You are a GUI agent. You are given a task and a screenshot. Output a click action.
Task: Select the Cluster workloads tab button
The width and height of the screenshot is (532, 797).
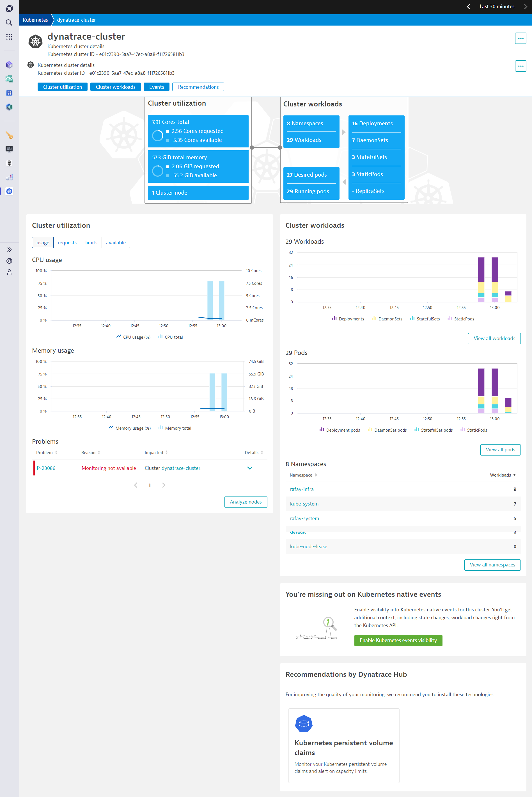coord(115,87)
